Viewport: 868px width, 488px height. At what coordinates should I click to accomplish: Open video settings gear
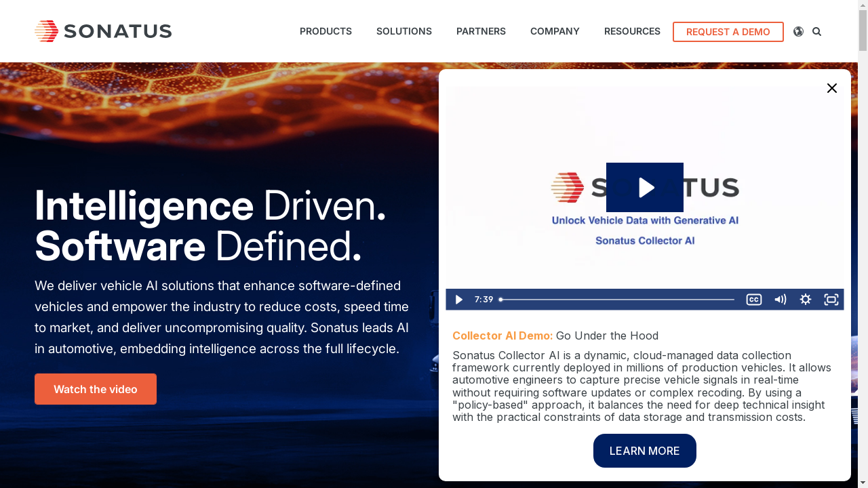tap(806, 300)
